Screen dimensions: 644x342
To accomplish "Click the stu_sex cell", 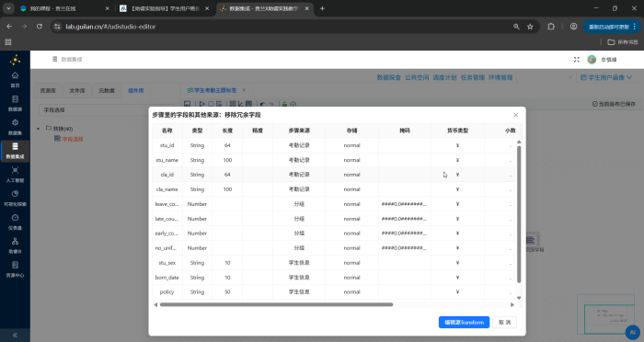I will (x=167, y=263).
